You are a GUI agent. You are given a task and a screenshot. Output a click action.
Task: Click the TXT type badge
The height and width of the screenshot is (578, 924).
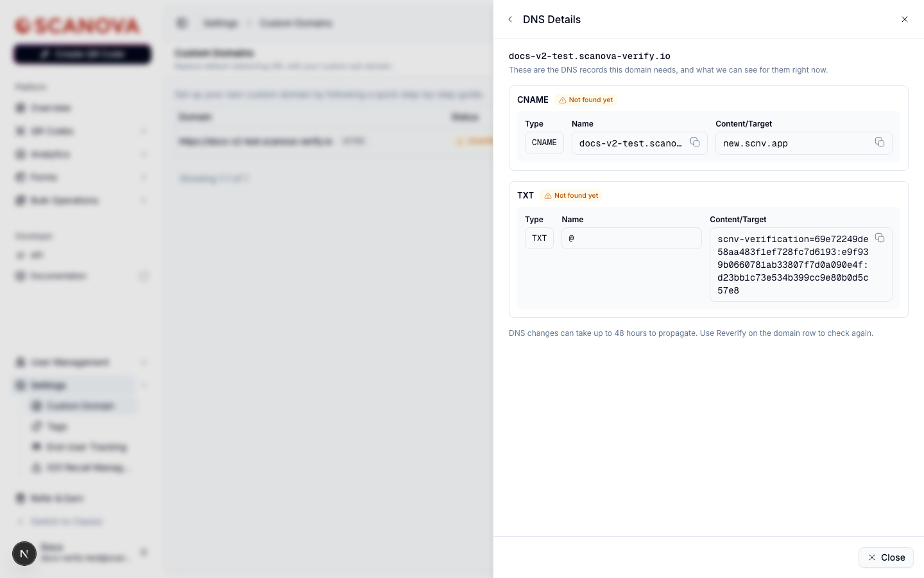[539, 238]
